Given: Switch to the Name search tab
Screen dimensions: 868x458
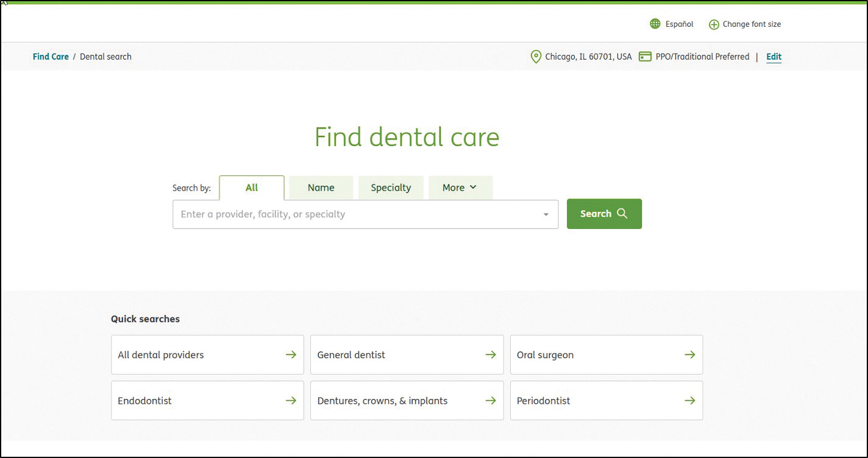Looking at the screenshot, I should point(321,188).
